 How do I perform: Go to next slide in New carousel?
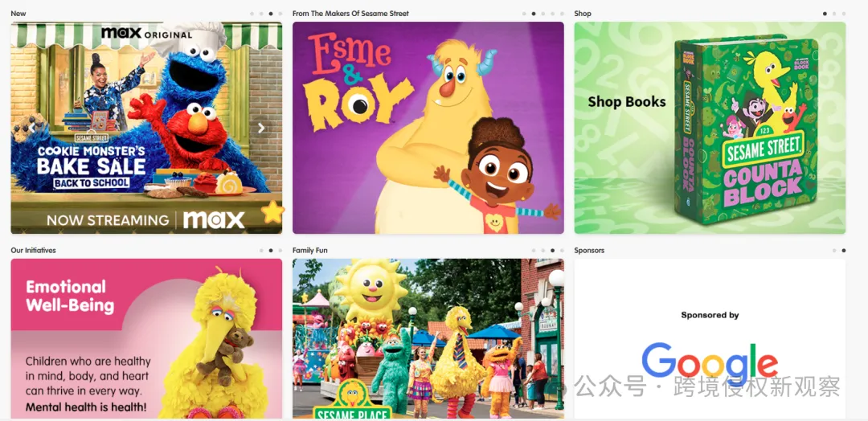tap(261, 128)
